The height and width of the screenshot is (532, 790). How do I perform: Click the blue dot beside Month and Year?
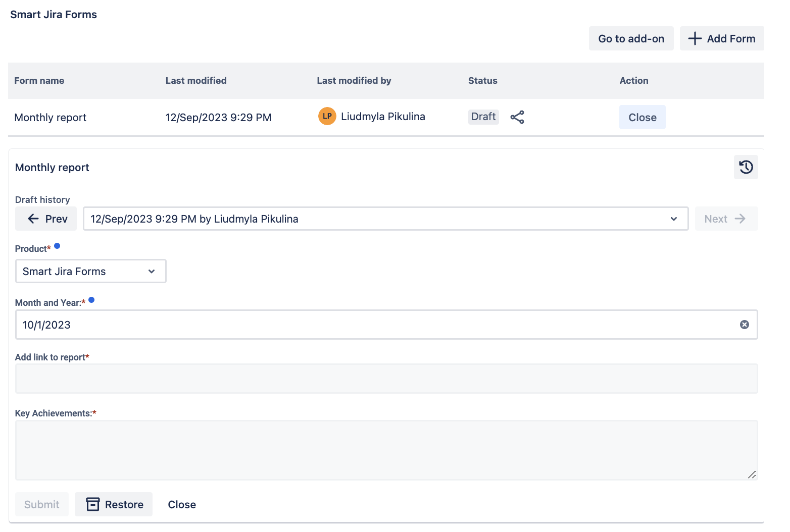tap(91, 300)
